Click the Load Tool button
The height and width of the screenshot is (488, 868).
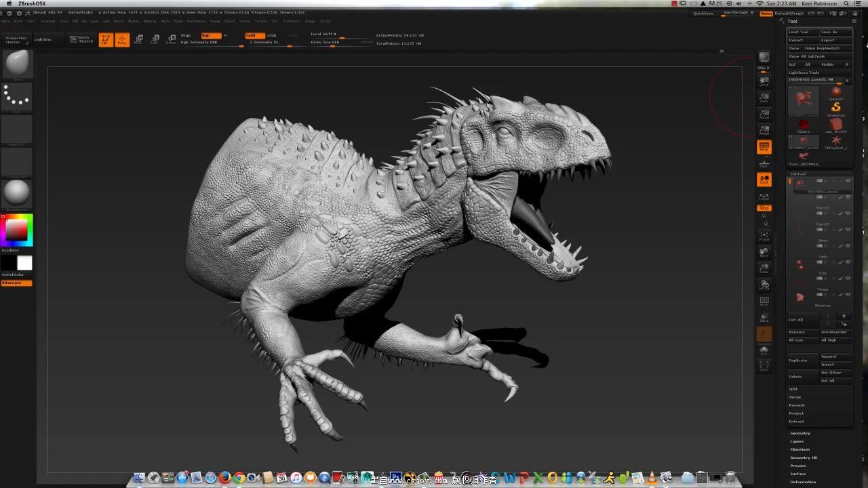802,32
